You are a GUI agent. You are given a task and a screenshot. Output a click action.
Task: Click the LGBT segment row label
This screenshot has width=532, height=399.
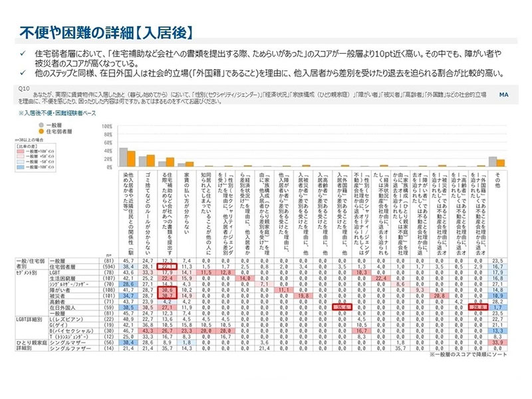pyautogui.click(x=56, y=272)
